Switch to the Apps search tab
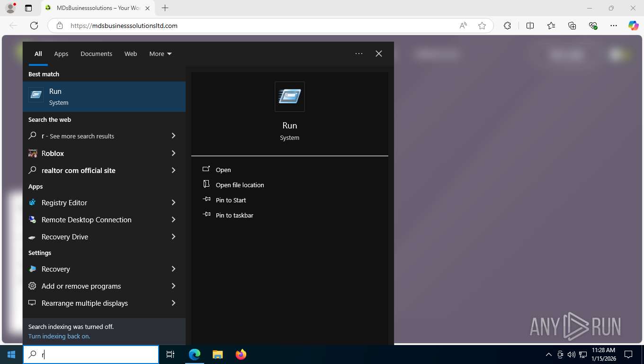 61,54
